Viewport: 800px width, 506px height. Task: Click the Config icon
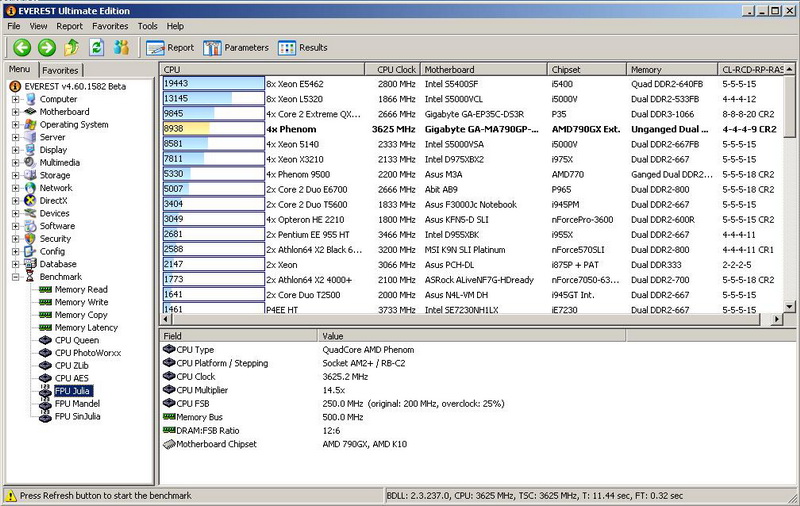coord(31,251)
